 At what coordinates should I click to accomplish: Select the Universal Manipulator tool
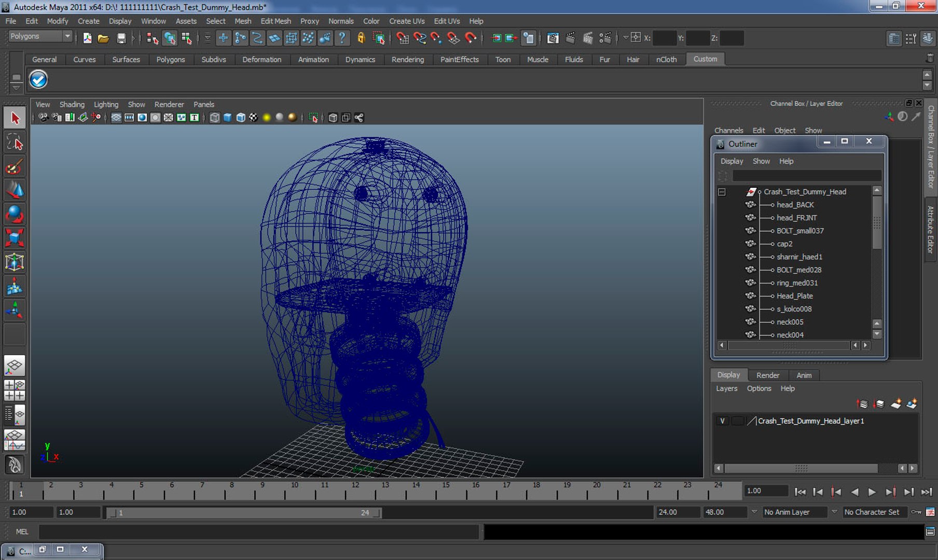[x=15, y=262]
